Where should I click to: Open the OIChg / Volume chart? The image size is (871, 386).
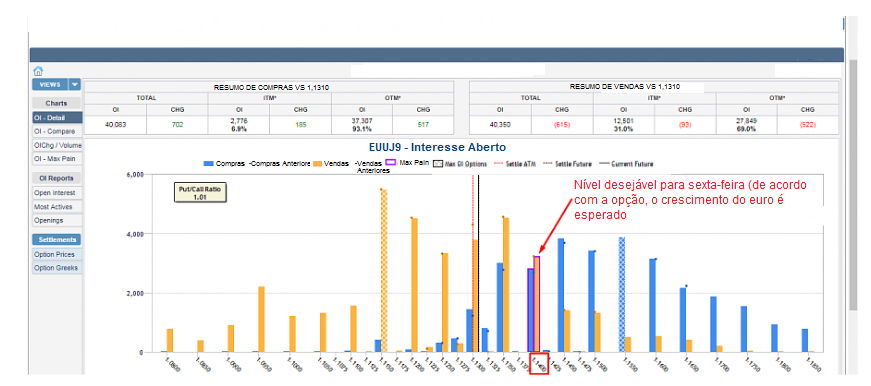[x=57, y=146]
